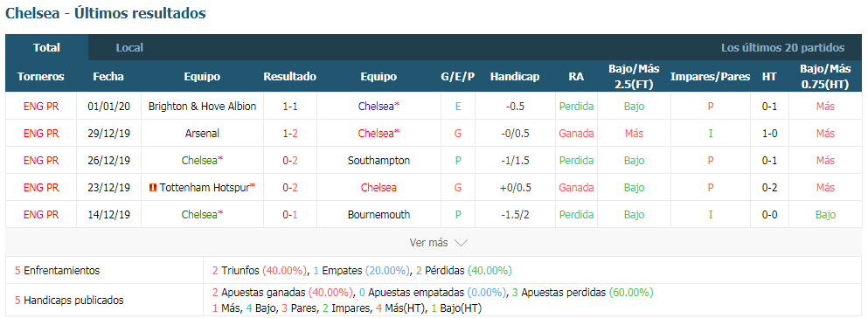Image resolution: width=868 pixels, height=318 pixels.
Task: Click the Impares/Pares column header
Action: 711,77
